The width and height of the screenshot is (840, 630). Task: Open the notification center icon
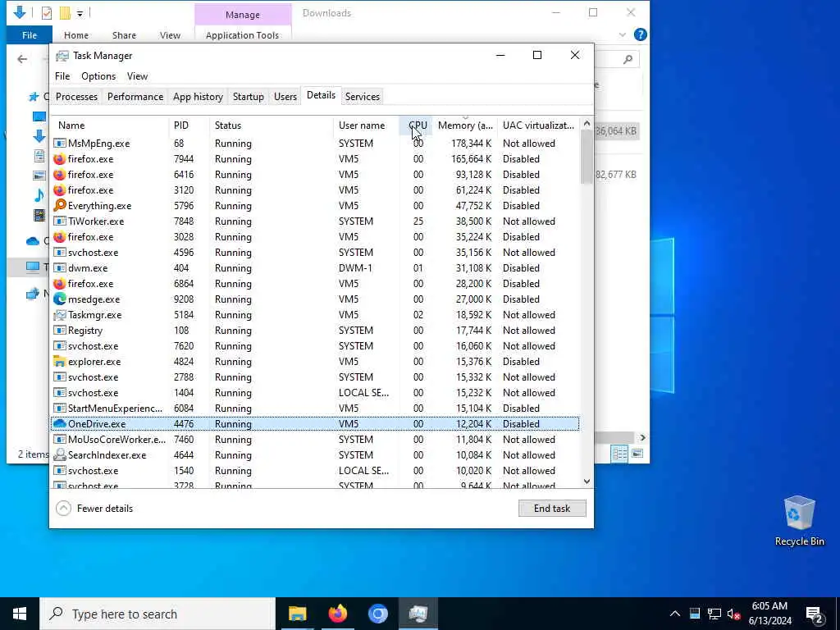[814, 614]
